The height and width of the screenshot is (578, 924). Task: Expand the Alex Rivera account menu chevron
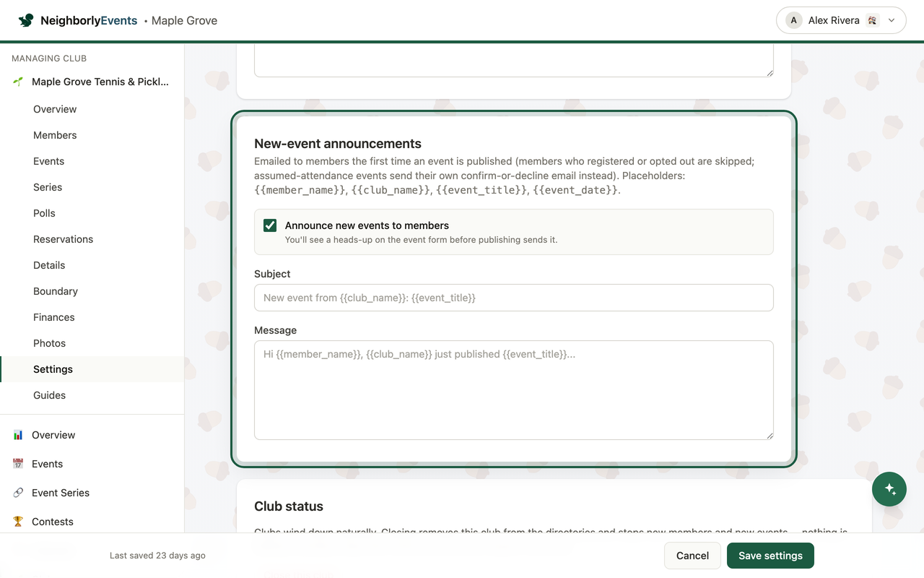pos(892,20)
